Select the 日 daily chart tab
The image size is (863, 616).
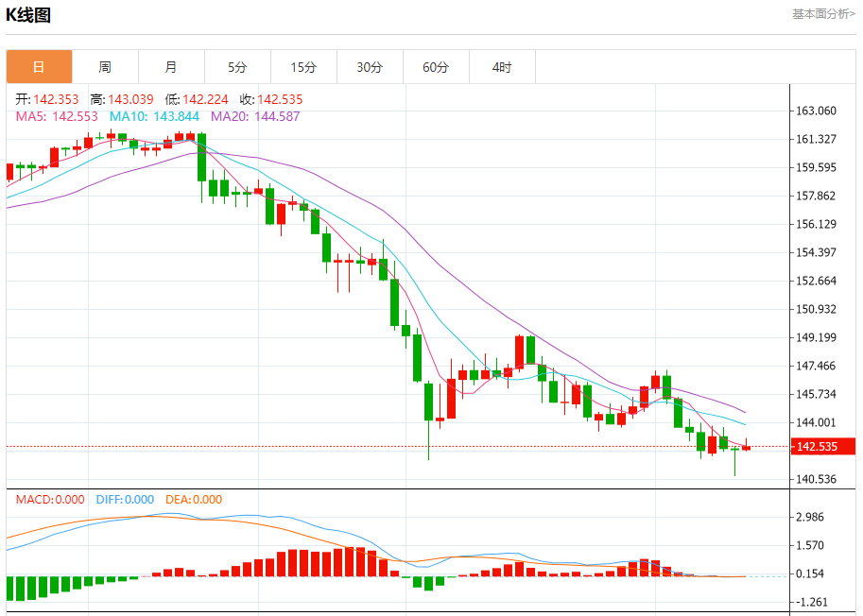[39, 67]
